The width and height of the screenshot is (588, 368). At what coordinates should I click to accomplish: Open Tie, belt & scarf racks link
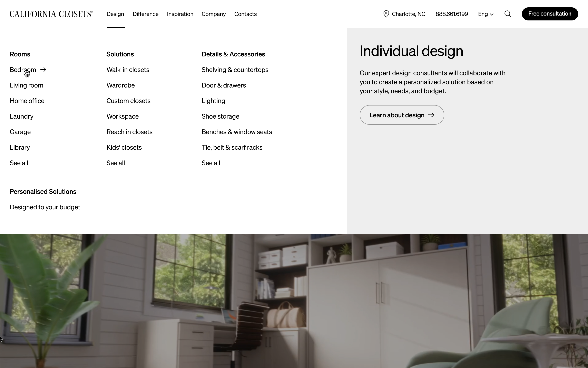[x=232, y=147]
